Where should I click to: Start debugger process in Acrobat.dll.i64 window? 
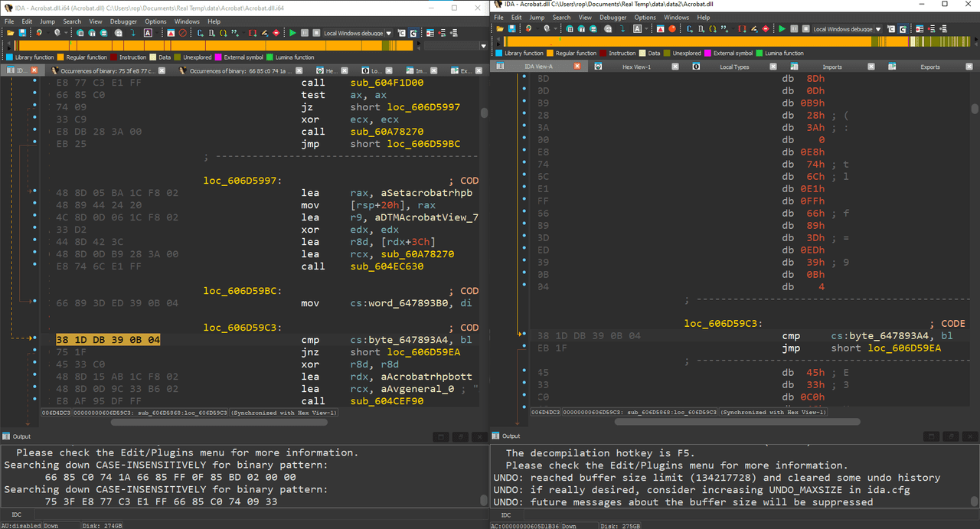coord(292,33)
